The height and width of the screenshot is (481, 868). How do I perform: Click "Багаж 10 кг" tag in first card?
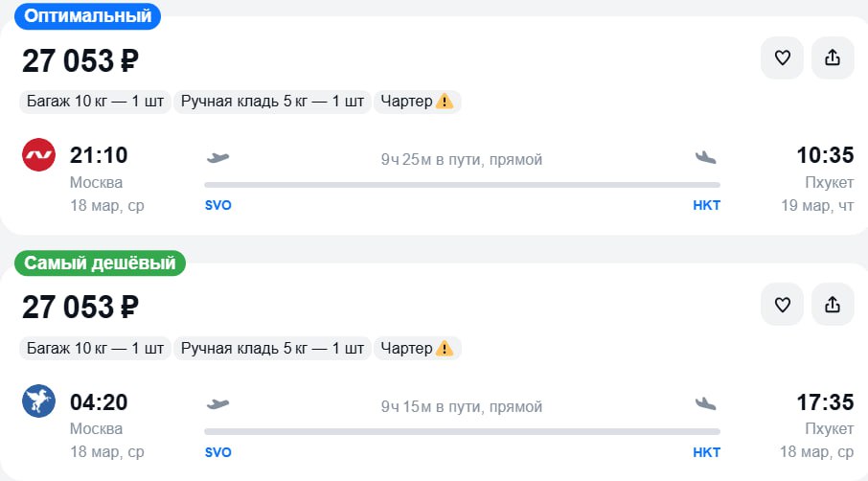pos(94,102)
